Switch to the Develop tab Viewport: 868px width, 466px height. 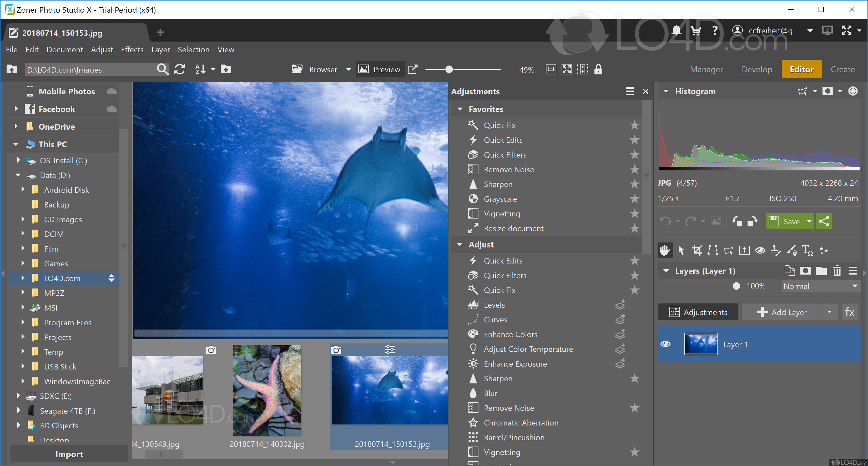coord(757,69)
